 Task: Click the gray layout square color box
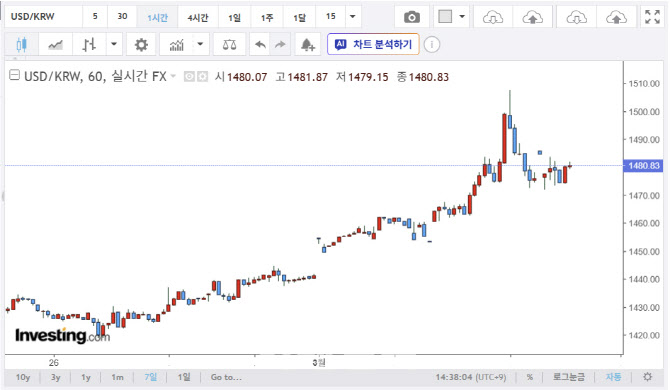(445, 17)
